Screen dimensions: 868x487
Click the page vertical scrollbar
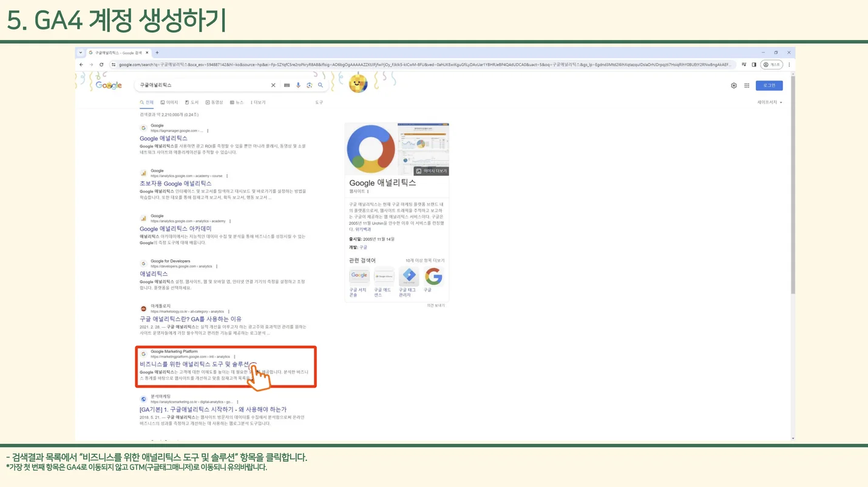click(793, 184)
